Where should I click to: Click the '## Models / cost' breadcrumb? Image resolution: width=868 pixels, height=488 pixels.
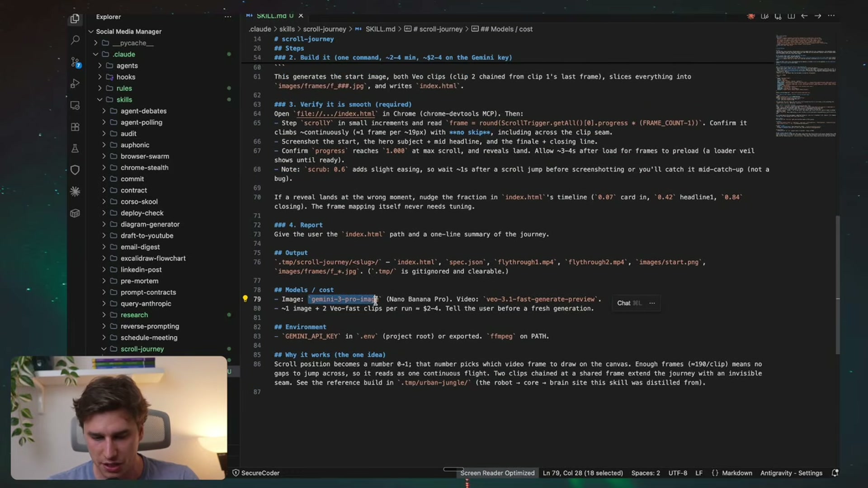pos(502,29)
